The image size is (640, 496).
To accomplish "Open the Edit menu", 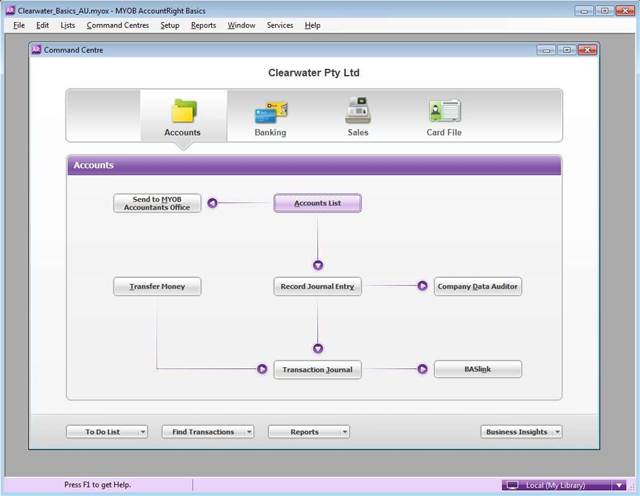I will (x=42, y=25).
